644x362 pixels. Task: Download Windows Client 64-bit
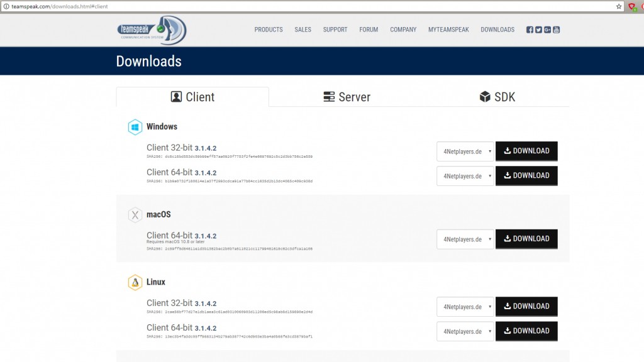click(x=526, y=176)
